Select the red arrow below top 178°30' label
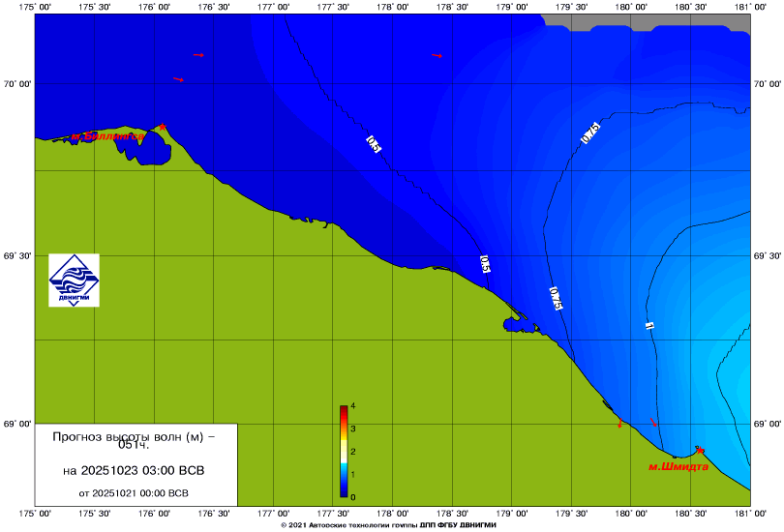This screenshot has height=532, width=784. tap(437, 55)
